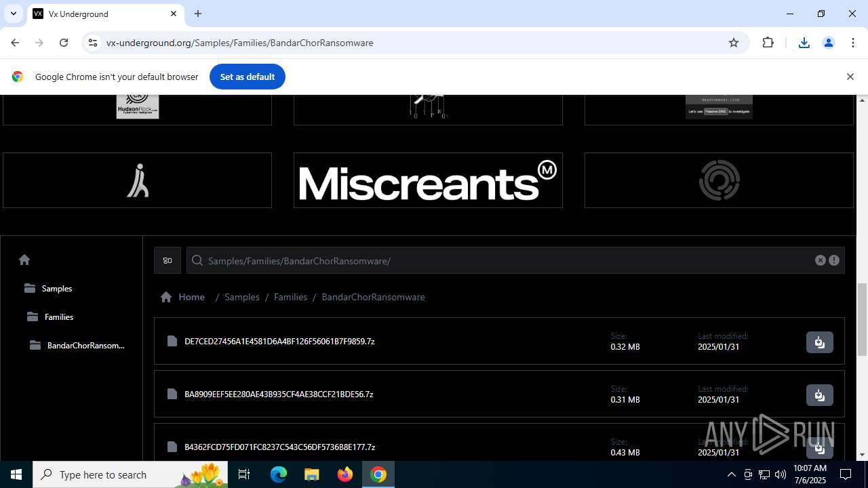Viewport: 868px width, 488px height.
Task: Open Chrome profile icon
Action: pos(828,43)
